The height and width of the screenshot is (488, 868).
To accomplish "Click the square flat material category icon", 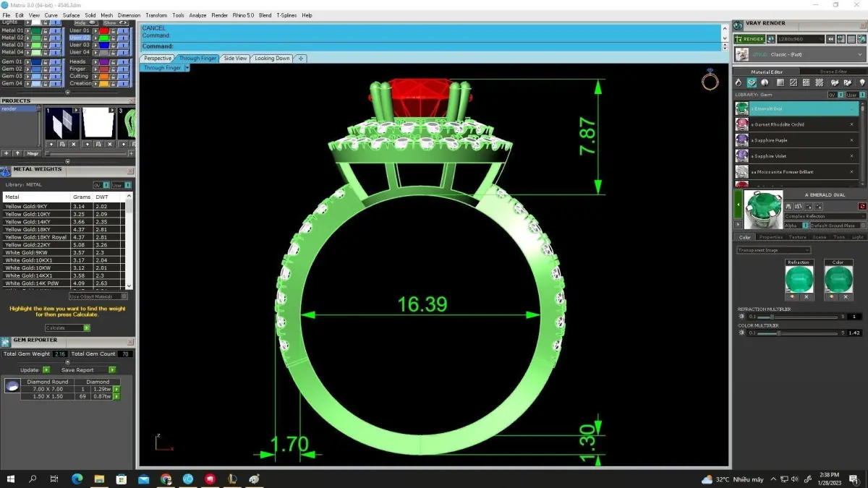I will pos(780,82).
